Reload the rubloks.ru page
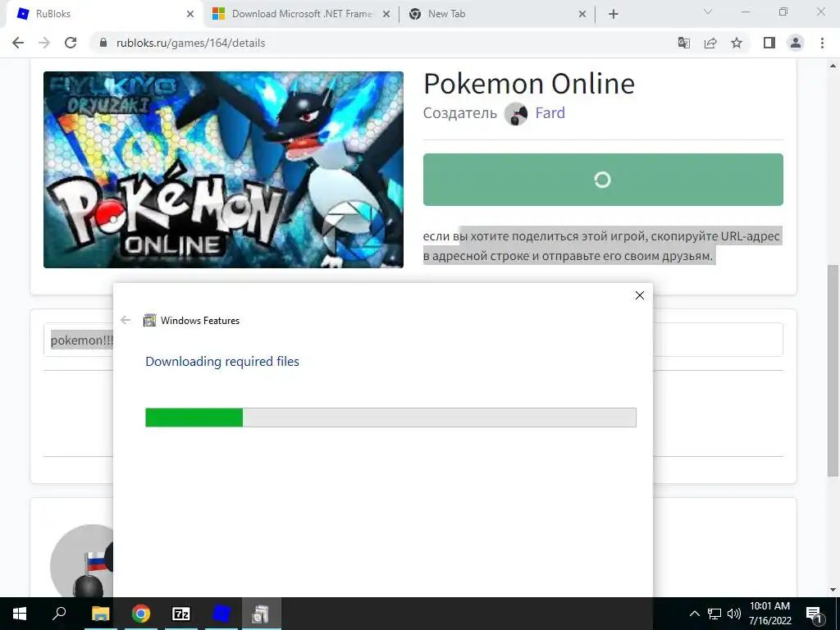Viewport: 840px width, 630px height. coord(71,43)
